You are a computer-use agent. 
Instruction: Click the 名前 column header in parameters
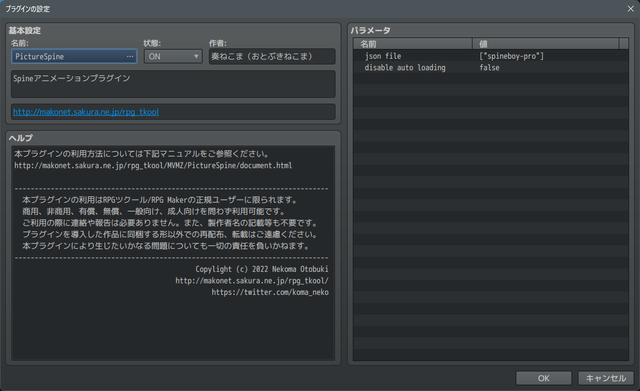(413, 44)
